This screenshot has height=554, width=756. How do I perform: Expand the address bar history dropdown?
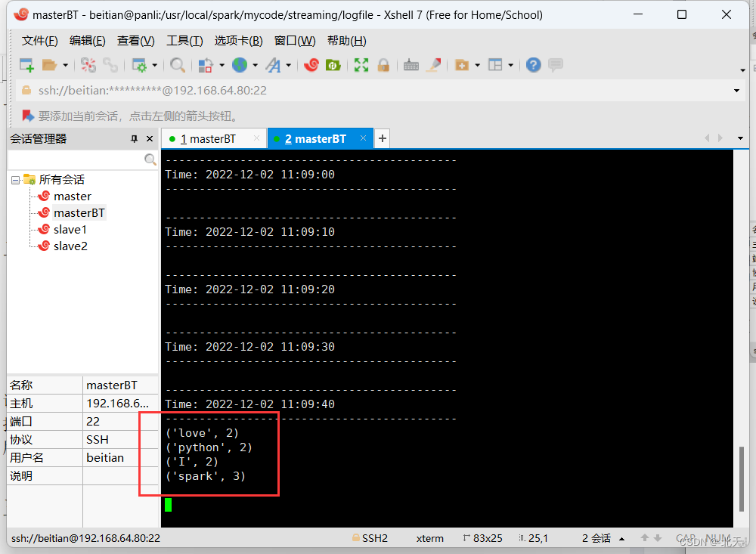coord(736,91)
